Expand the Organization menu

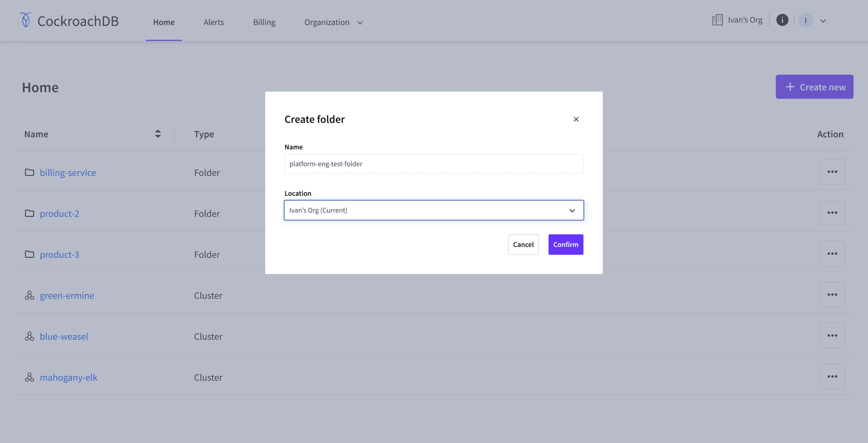[x=333, y=22]
